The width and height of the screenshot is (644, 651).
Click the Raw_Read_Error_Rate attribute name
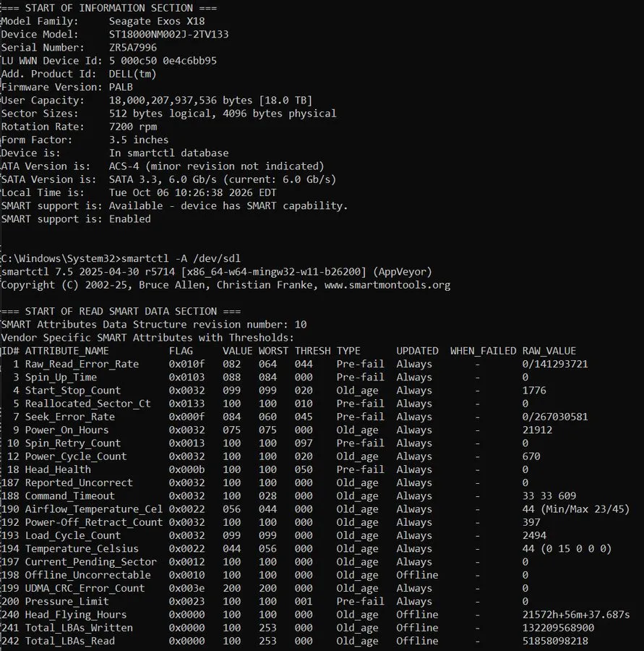[82, 364]
